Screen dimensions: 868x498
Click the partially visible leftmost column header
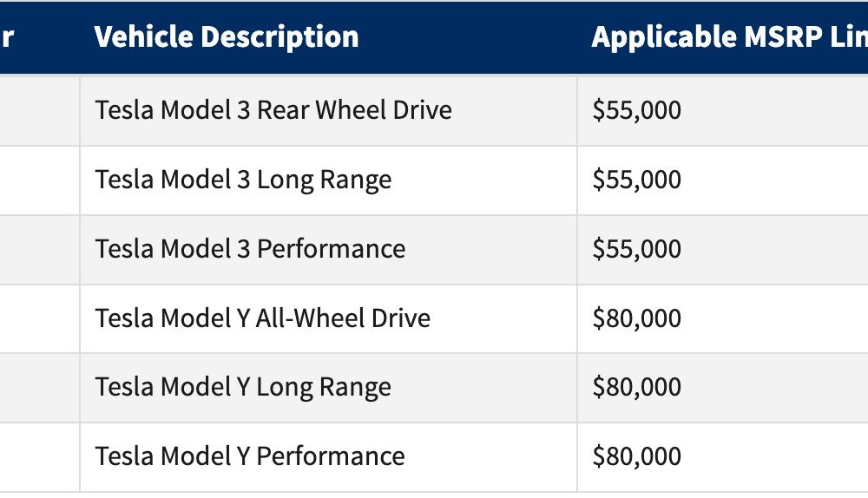click(7, 36)
